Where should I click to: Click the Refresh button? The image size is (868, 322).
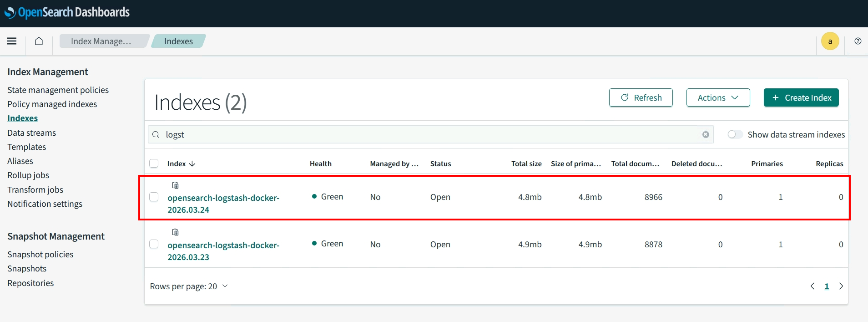(x=641, y=97)
